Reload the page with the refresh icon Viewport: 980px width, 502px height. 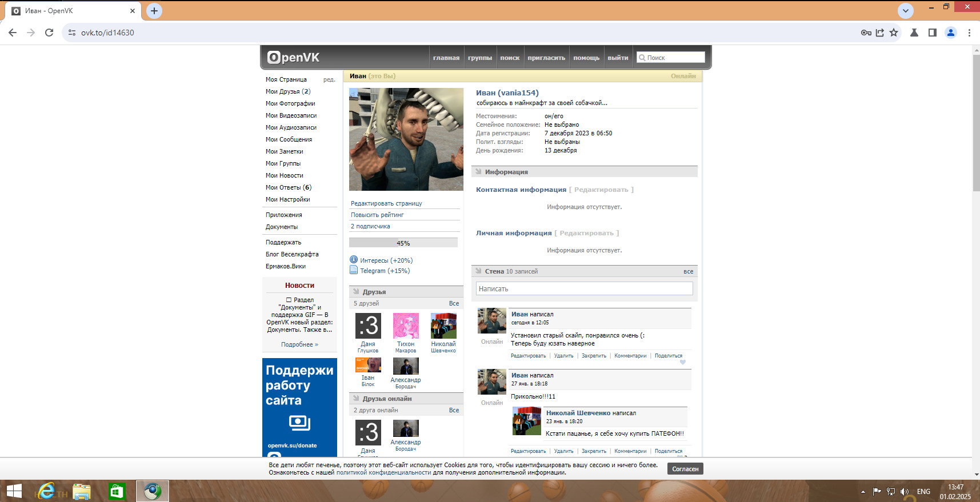click(x=49, y=33)
